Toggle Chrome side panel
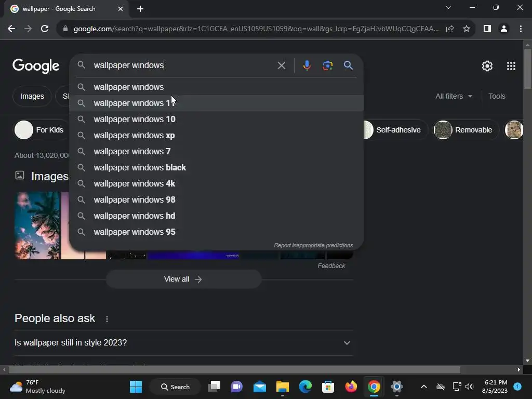This screenshot has width=532, height=399. pos(487,29)
